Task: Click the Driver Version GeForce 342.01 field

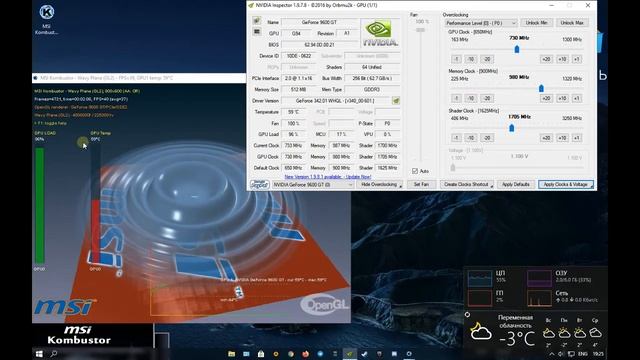Action: coord(336,100)
